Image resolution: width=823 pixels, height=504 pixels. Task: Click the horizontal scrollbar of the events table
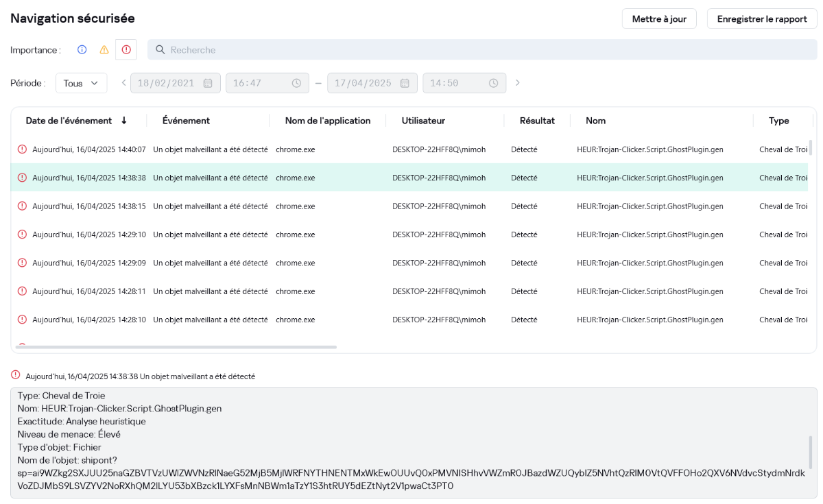click(176, 347)
